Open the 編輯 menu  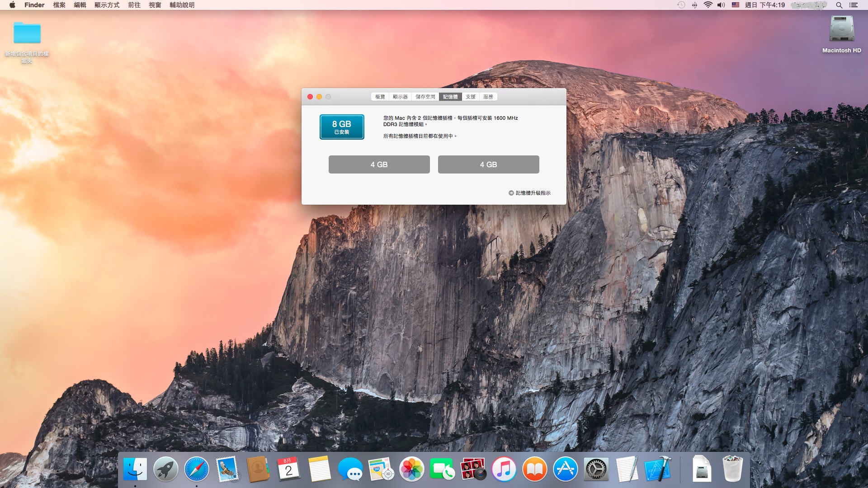(x=80, y=5)
